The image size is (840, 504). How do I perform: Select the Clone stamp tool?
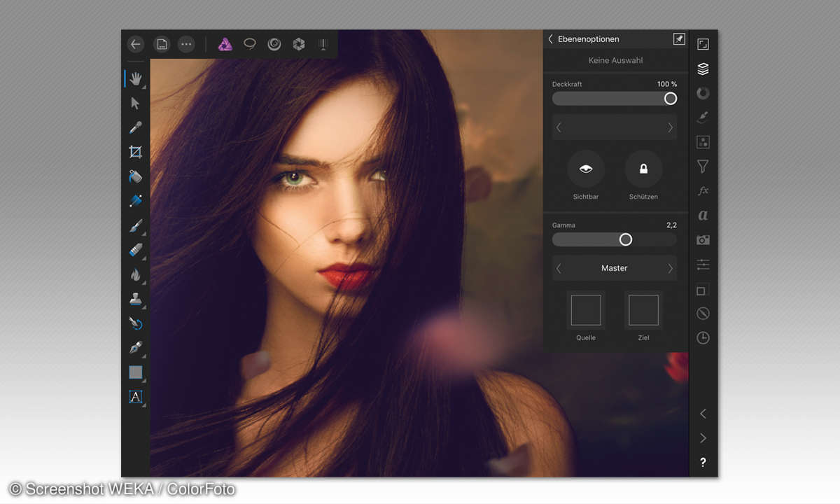coord(136,299)
